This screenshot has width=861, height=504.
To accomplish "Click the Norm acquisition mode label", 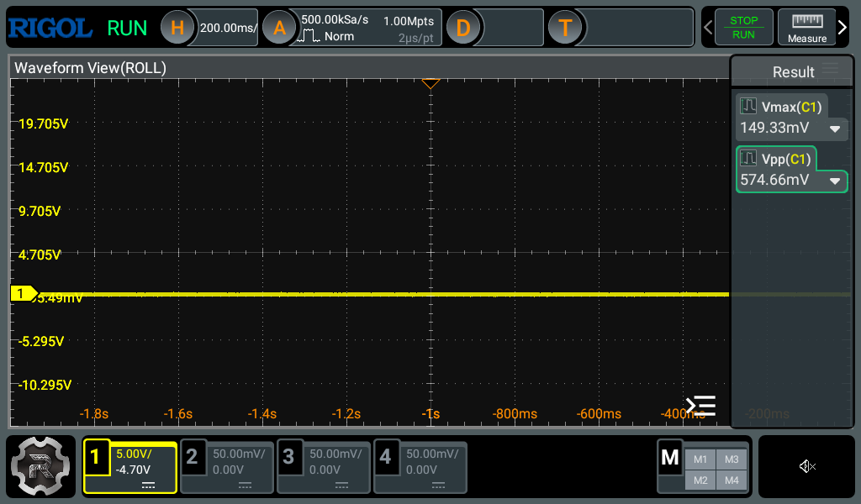I will 339,36.
